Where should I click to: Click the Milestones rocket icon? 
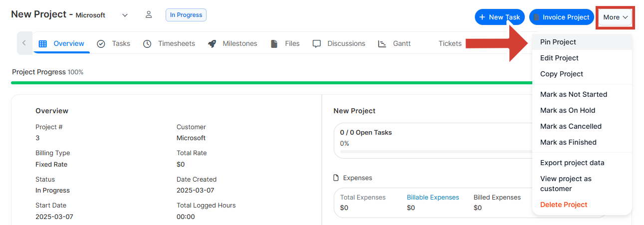pos(212,44)
